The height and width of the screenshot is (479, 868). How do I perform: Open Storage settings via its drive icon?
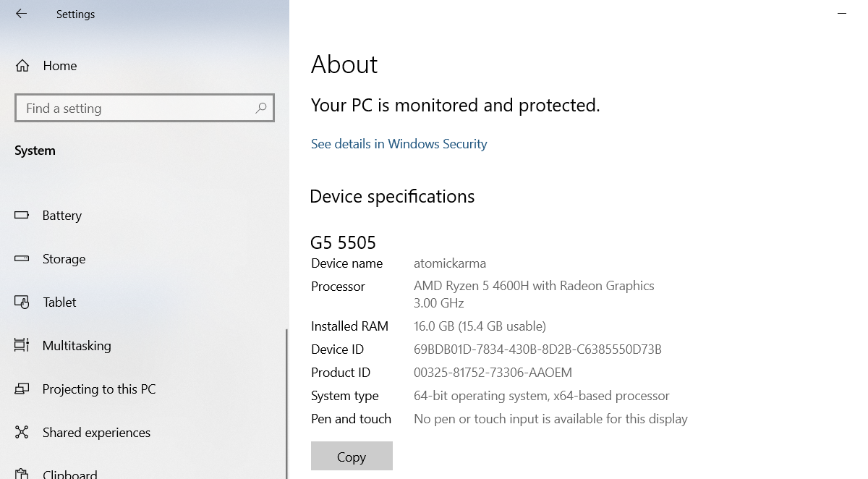coord(21,258)
